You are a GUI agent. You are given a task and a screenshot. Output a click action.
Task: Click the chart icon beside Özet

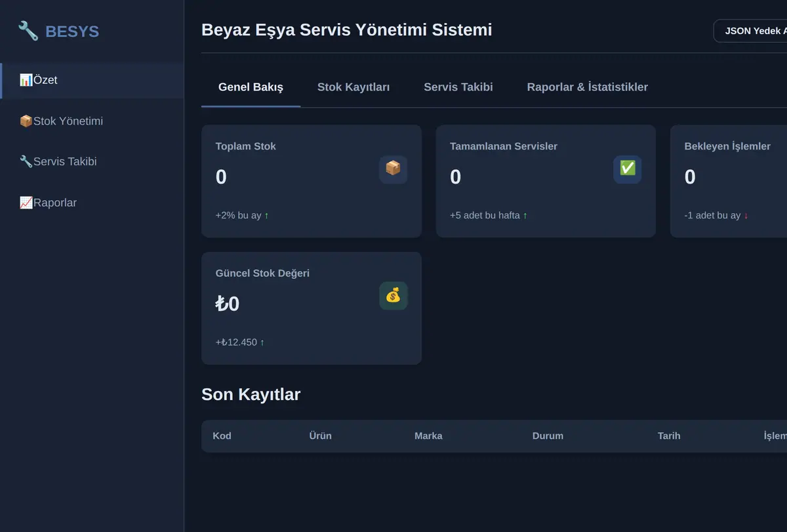click(26, 80)
